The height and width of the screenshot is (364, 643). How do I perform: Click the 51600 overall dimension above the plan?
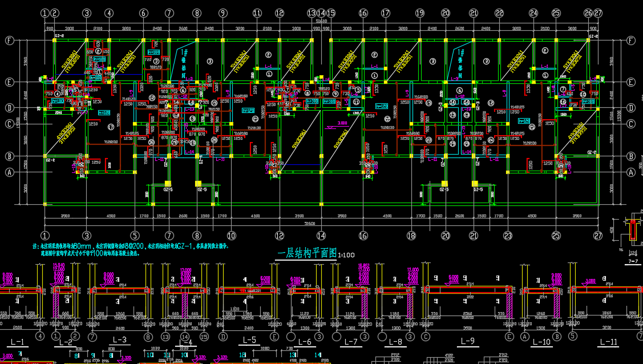(x=322, y=21)
